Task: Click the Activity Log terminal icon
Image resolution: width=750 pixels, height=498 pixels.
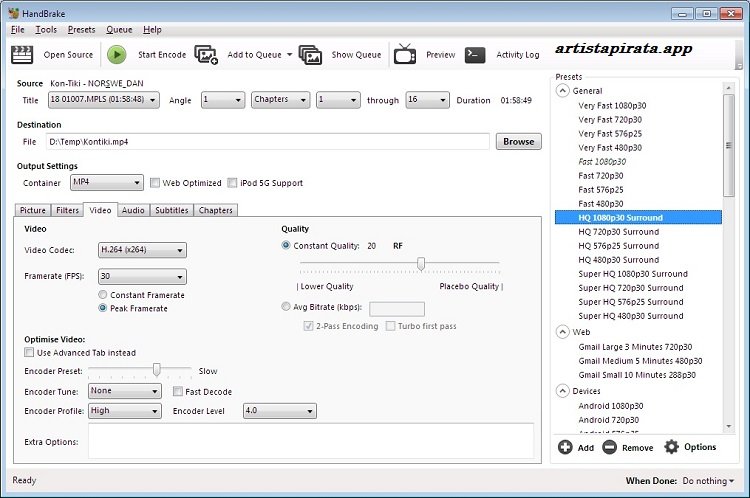Action: pyautogui.click(x=475, y=55)
